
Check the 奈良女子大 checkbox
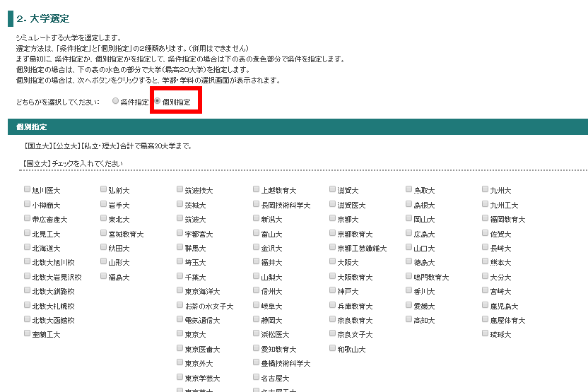tap(333, 333)
